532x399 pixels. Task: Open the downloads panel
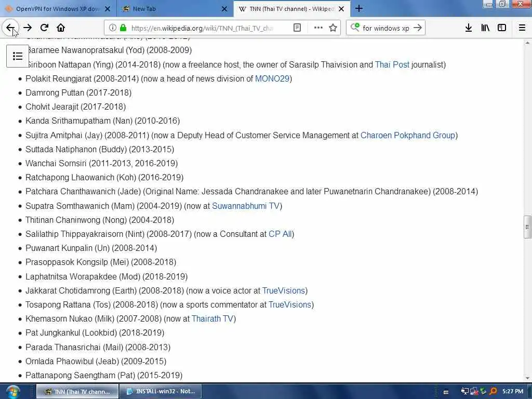[x=469, y=28]
